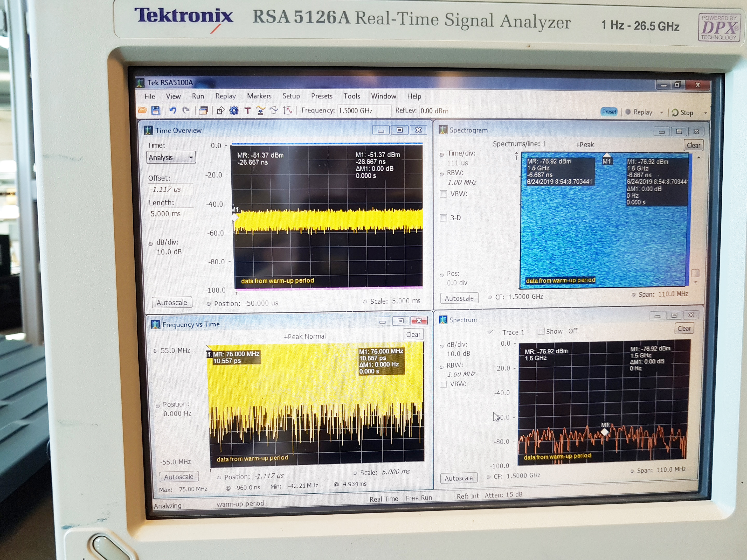Image resolution: width=747 pixels, height=560 pixels.
Task: Toggle VBW checkbox in Spectrum panel
Action: click(443, 384)
